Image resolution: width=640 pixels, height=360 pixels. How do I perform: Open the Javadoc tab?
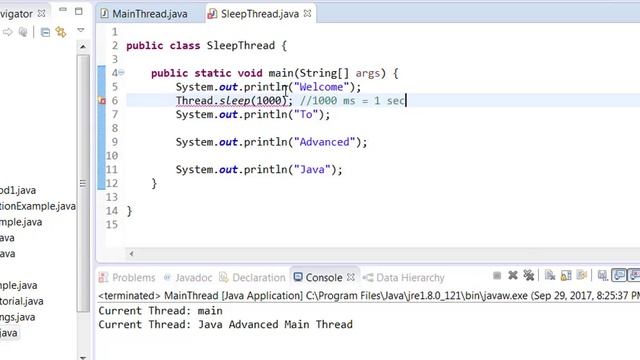[188, 278]
